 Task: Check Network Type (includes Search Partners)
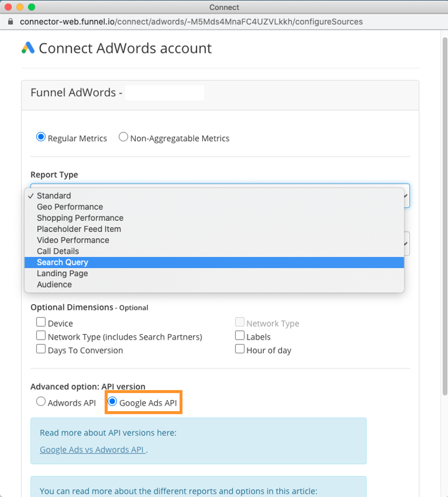pos(40,335)
